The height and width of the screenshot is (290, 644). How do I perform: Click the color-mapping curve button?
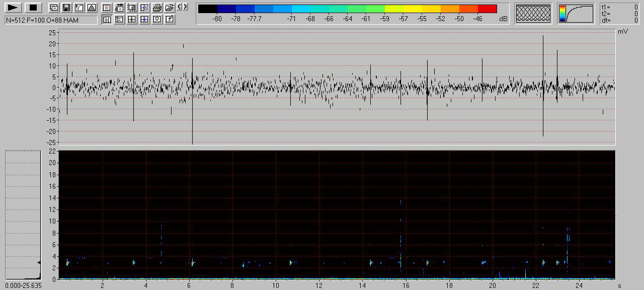(576, 14)
